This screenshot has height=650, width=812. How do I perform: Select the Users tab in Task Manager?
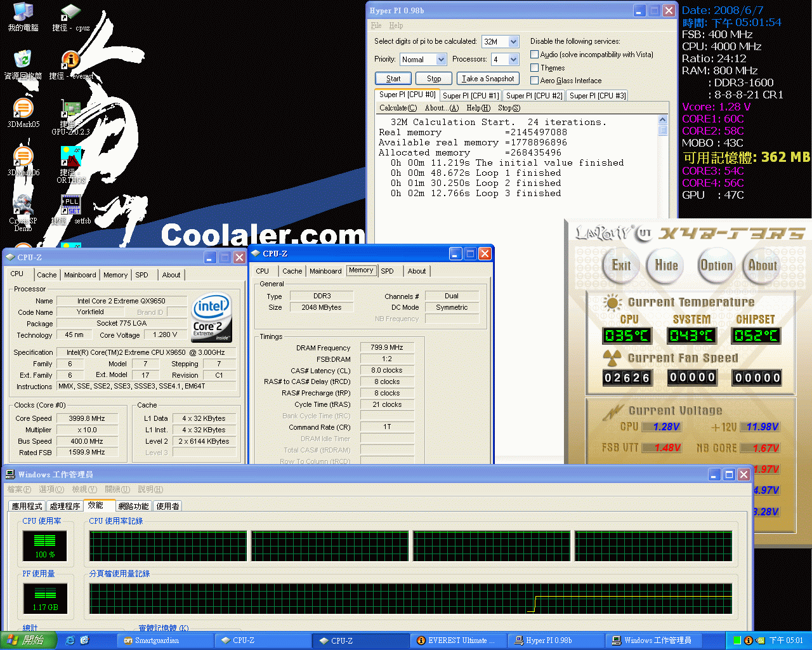pyautogui.click(x=168, y=506)
